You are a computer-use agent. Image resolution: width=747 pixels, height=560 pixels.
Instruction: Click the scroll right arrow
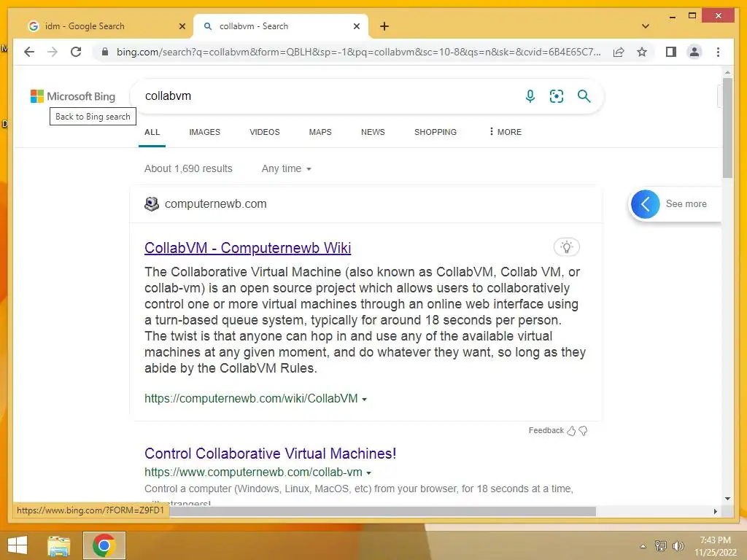click(x=715, y=511)
